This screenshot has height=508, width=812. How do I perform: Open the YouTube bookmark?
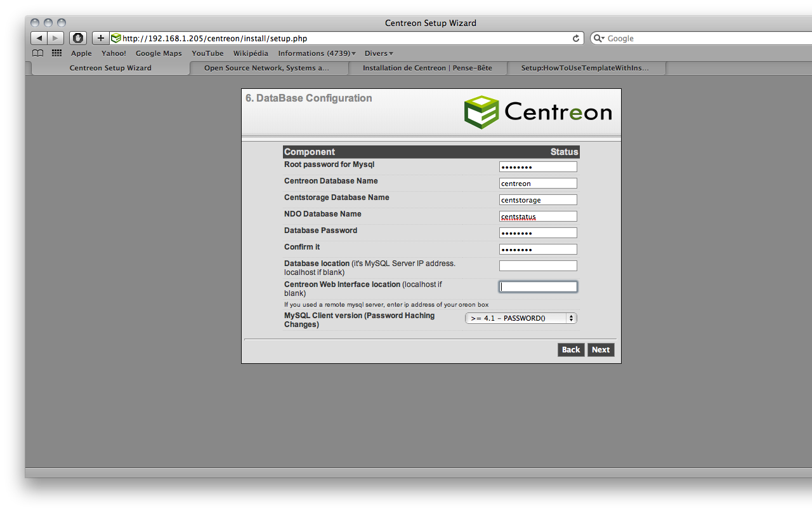point(207,53)
